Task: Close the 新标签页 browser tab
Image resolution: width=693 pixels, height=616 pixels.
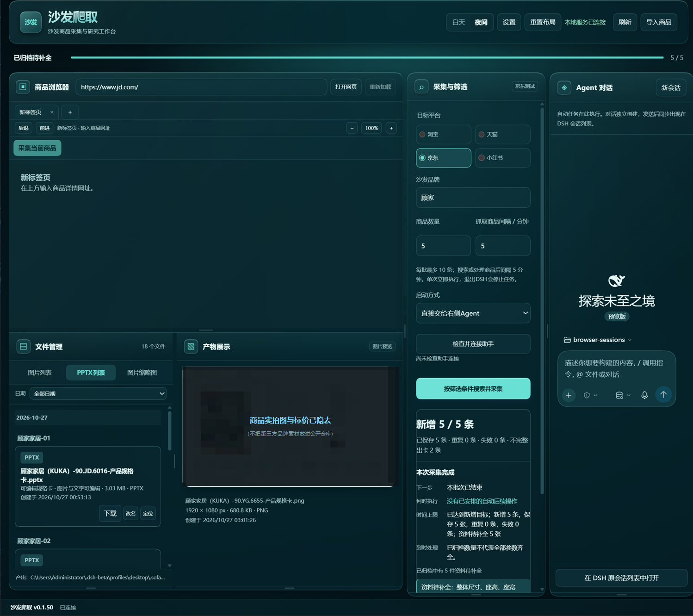Action: 52,112
